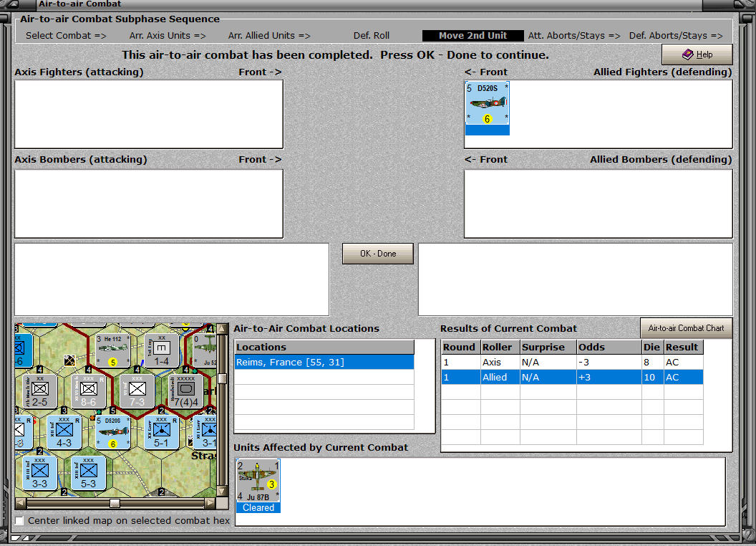Select the Axis roller cell in results
756x546 pixels.
(x=500, y=362)
